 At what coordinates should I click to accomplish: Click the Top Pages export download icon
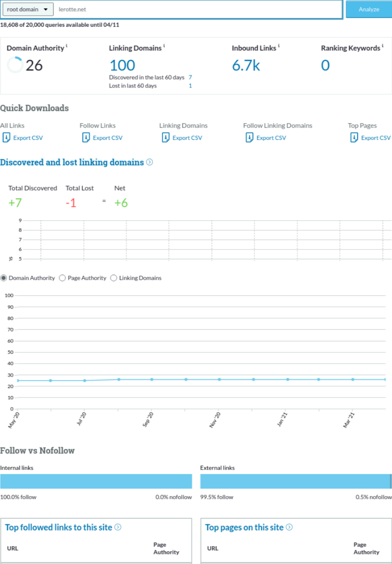pos(354,138)
